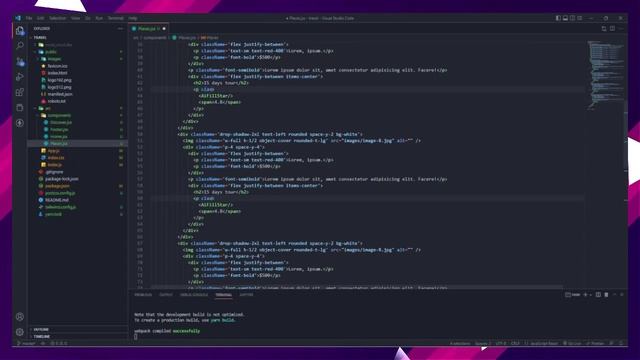
Task: Collapse the public folder
Action: pyautogui.click(x=51, y=52)
